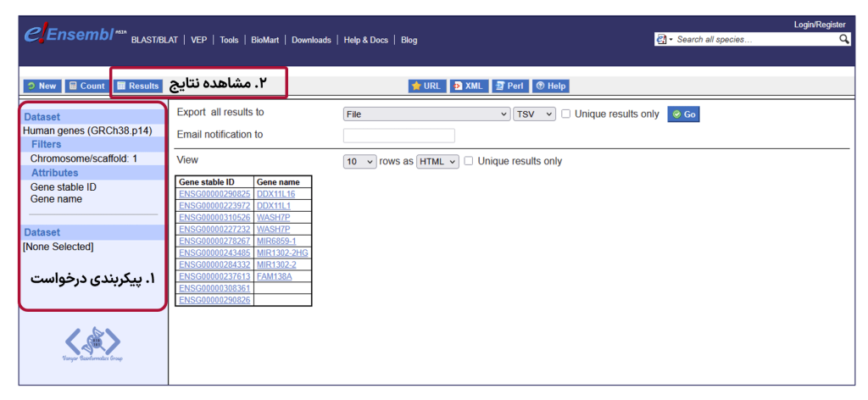Click the Ensembl logo

pyautogui.click(x=72, y=37)
